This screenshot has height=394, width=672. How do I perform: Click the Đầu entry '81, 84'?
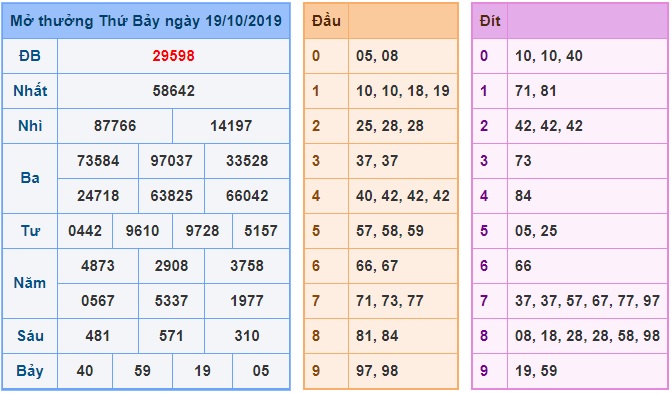[377, 336]
